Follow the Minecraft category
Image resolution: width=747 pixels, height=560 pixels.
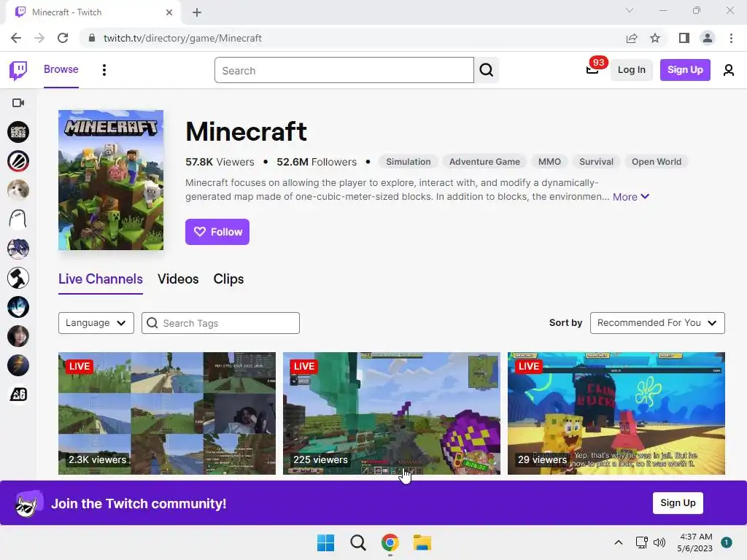pyautogui.click(x=217, y=232)
